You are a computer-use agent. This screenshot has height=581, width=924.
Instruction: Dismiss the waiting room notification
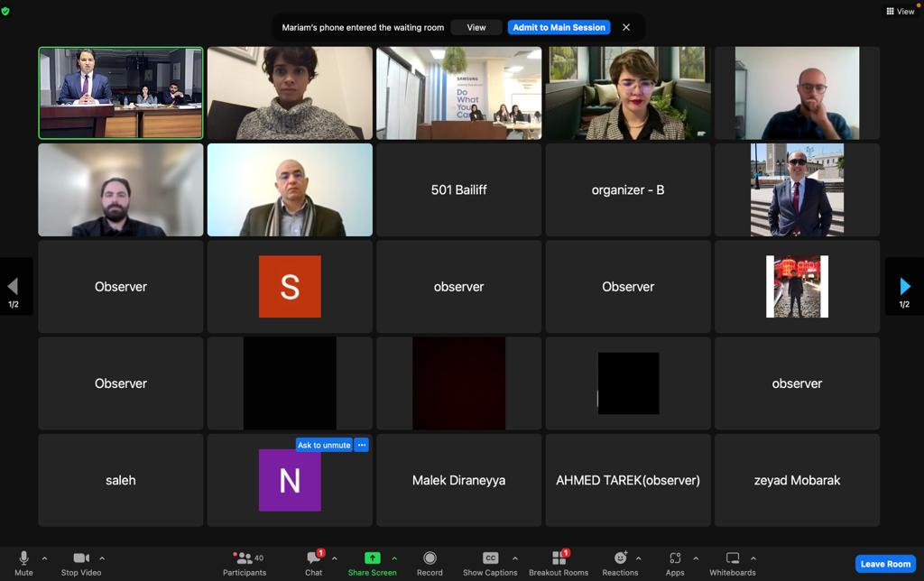coord(626,27)
